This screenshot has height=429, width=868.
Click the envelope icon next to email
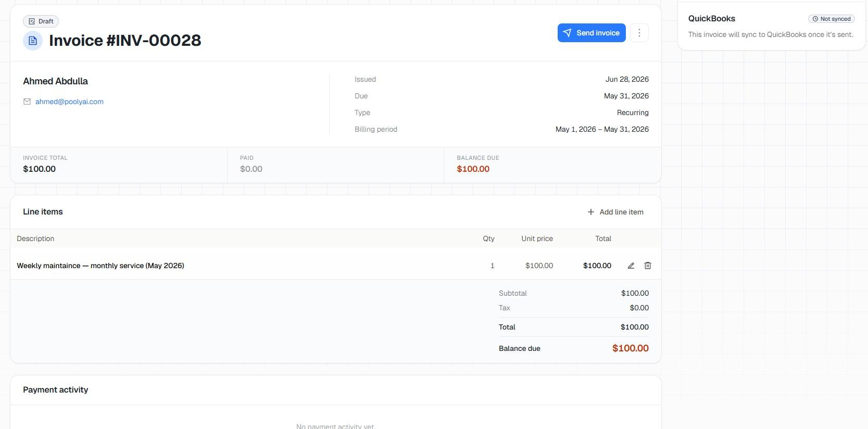click(x=27, y=102)
